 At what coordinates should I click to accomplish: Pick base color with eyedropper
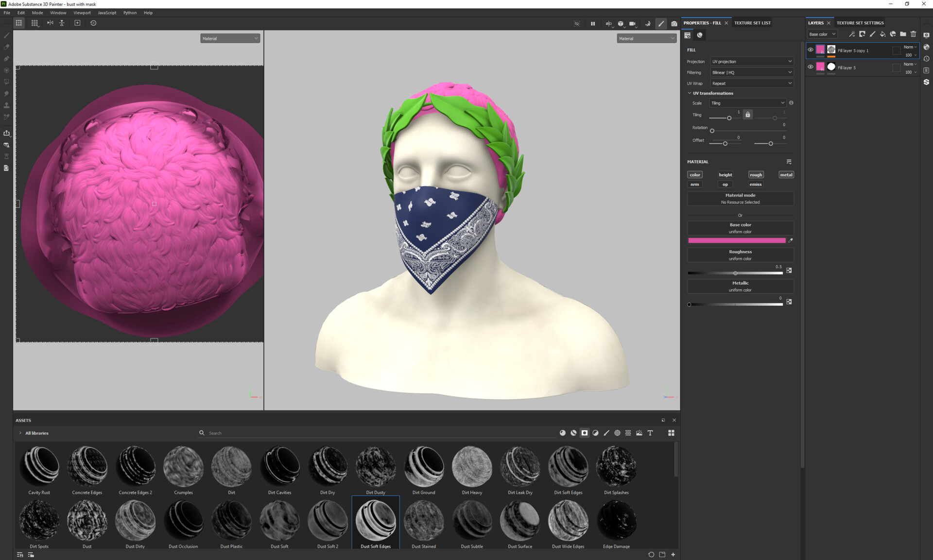tap(791, 240)
